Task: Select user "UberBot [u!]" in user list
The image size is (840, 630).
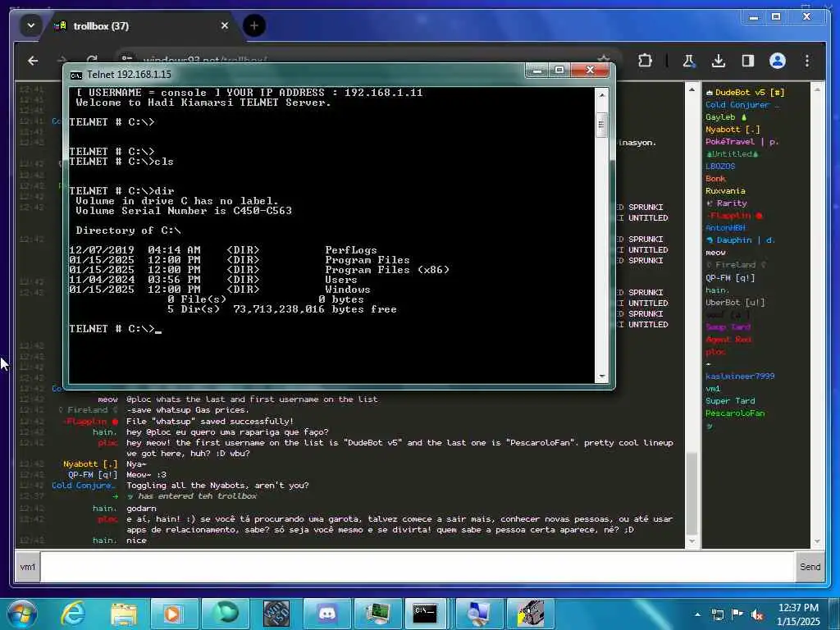Action: point(735,302)
